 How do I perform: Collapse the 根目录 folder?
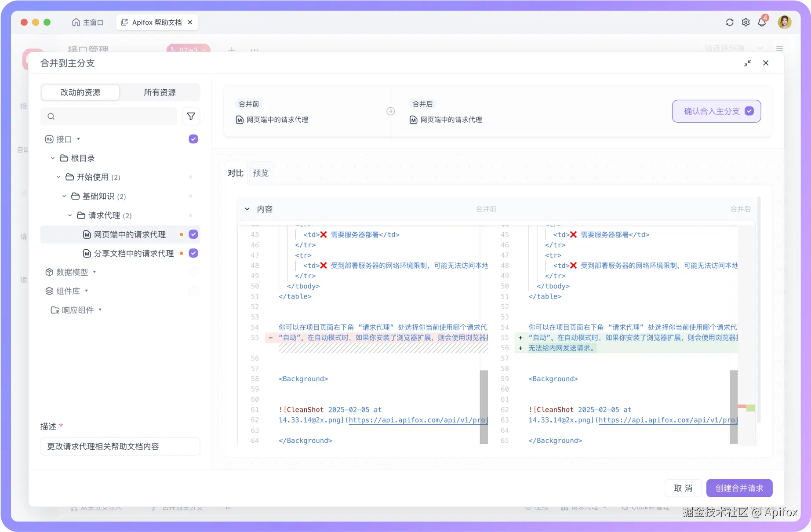pos(53,158)
